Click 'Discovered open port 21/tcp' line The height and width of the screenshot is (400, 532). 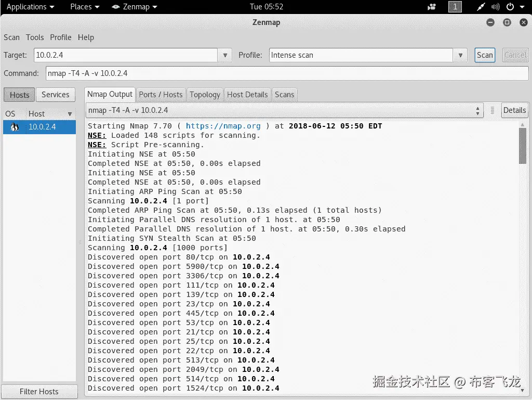[x=179, y=332]
